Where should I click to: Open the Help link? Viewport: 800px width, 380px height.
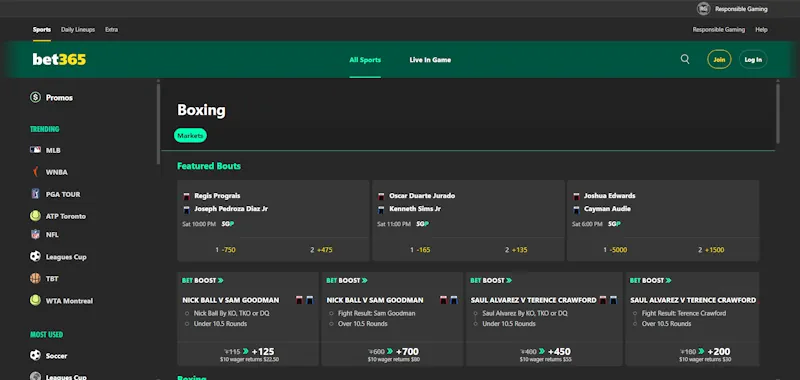point(761,30)
